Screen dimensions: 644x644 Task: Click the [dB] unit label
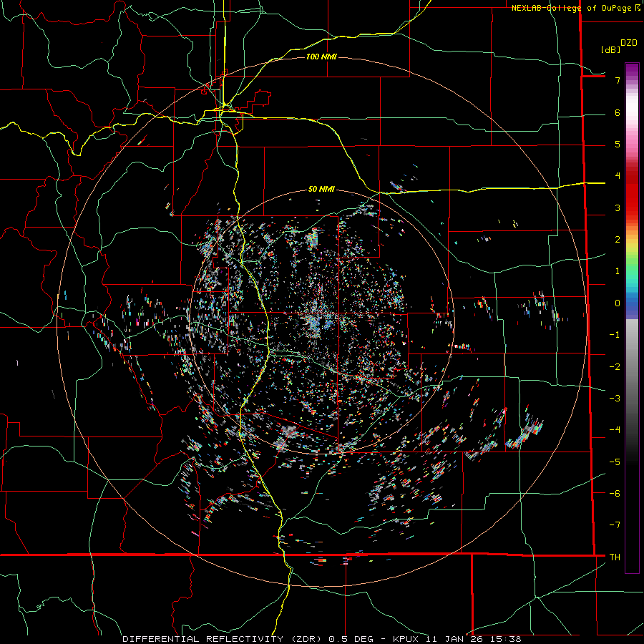610,49
